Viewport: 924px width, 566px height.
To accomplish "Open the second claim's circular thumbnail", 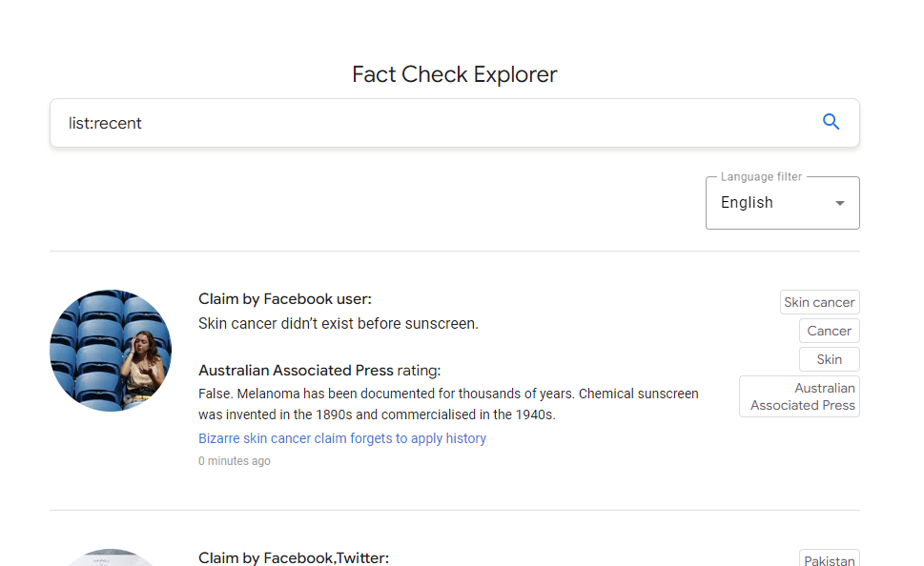I will point(111,557).
